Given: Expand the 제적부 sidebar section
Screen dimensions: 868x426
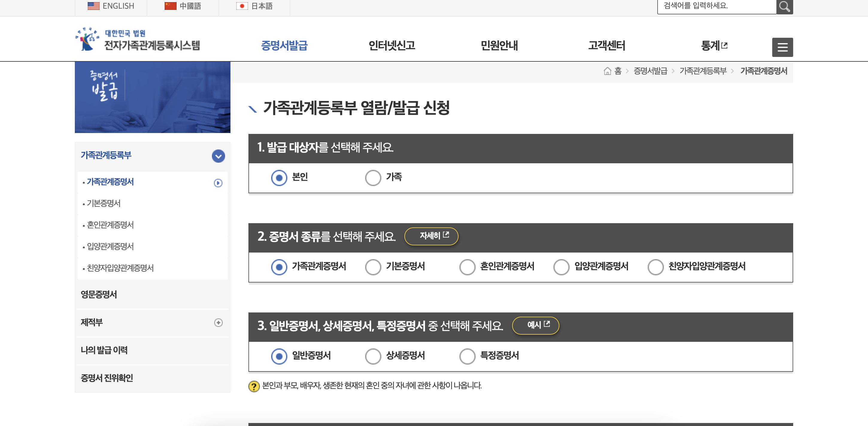Looking at the screenshot, I should point(219,323).
